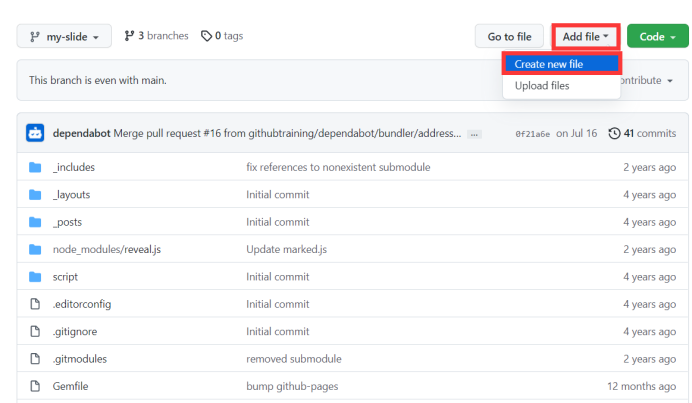Open the 0 tags link
The width and height of the screenshot is (692, 403).
tap(222, 36)
